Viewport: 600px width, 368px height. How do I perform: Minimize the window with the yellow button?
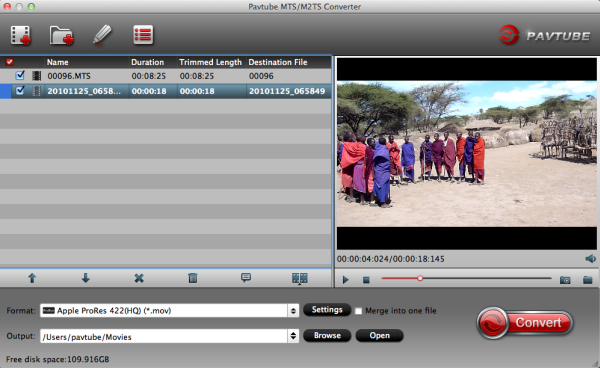coord(19,7)
